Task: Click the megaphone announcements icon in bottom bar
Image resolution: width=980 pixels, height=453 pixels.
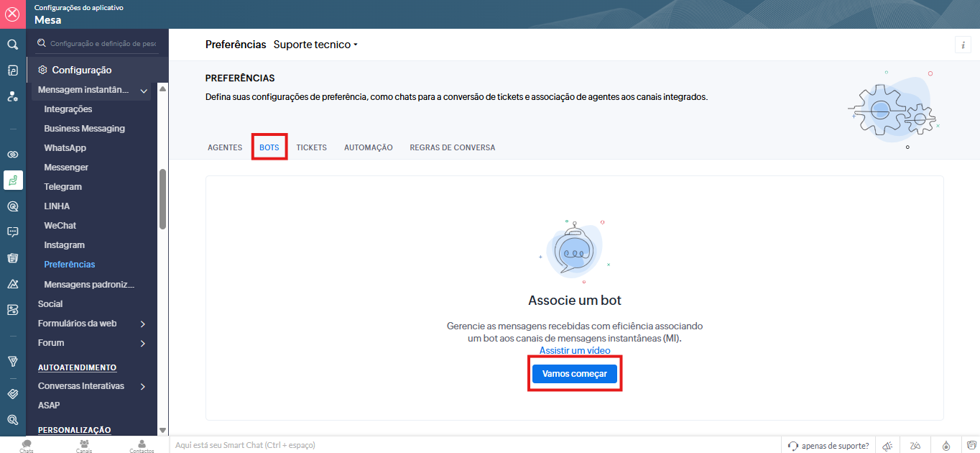Action: coord(887,446)
